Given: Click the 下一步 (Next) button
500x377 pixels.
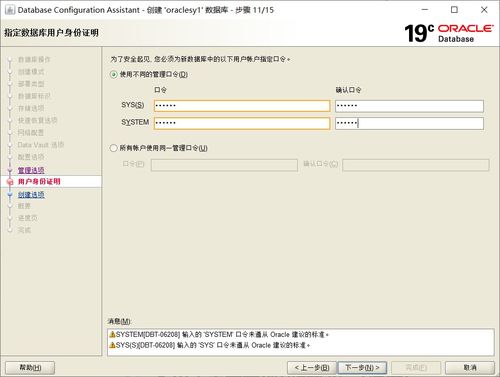Looking at the screenshot, I should point(362,368).
